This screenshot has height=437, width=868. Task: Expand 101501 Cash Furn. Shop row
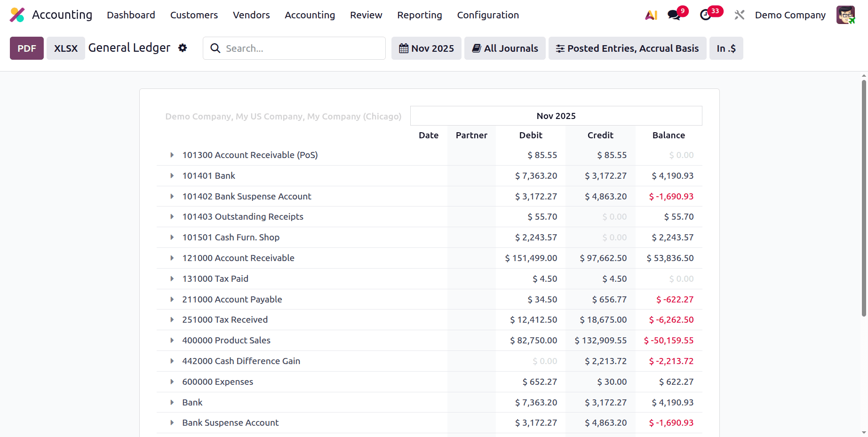pos(172,238)
